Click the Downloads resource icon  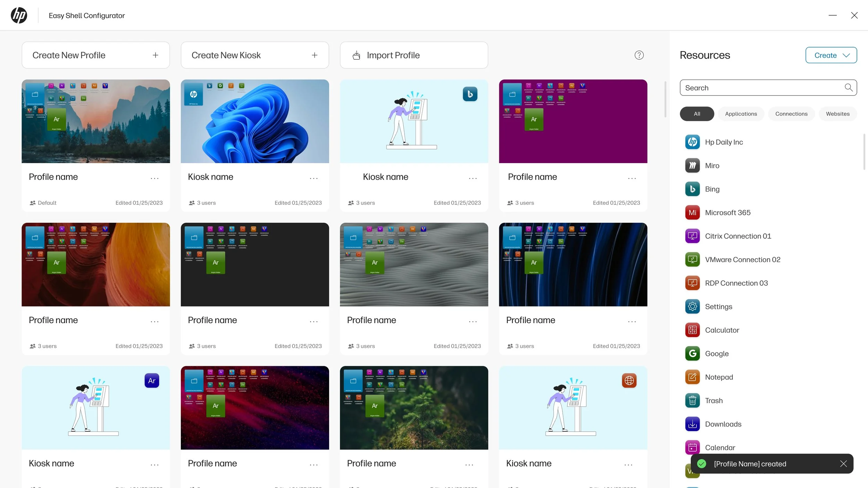[x=692, y=424]
